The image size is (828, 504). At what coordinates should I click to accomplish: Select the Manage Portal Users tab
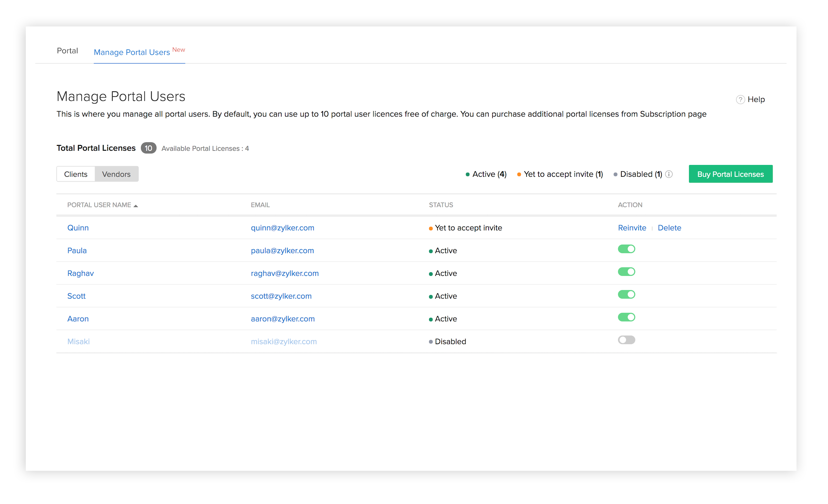point(132,52)
